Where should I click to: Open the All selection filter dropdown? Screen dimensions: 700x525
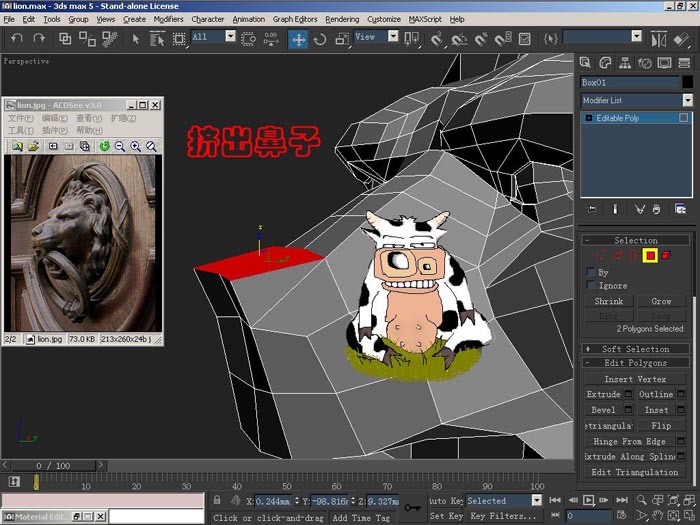[230, 36]
